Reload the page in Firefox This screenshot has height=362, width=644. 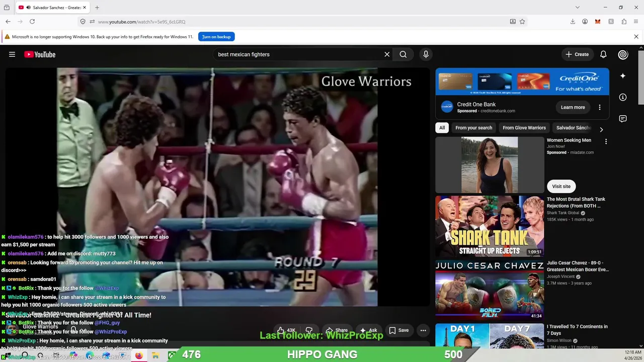(x=32, y=22)
